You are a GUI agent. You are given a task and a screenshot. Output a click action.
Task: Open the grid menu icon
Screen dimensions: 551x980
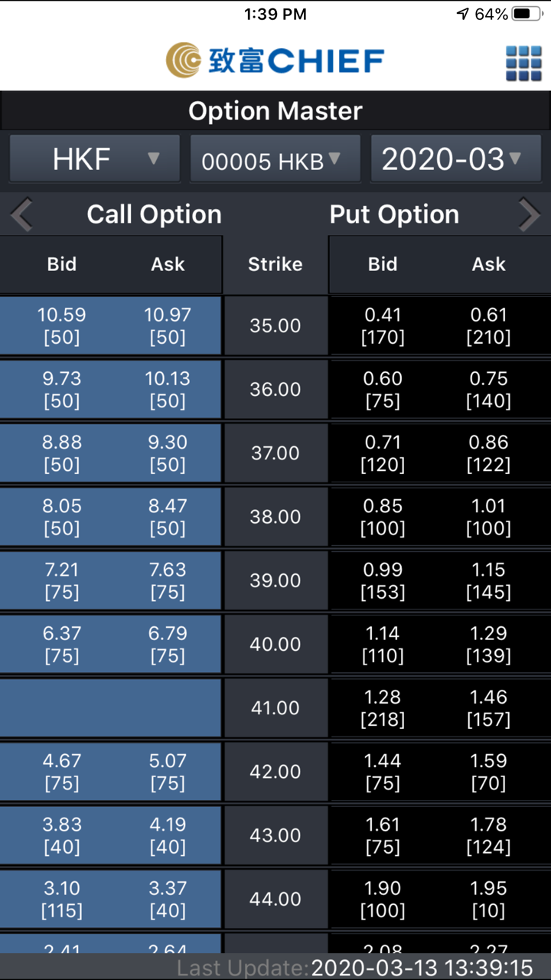(523, 62)
